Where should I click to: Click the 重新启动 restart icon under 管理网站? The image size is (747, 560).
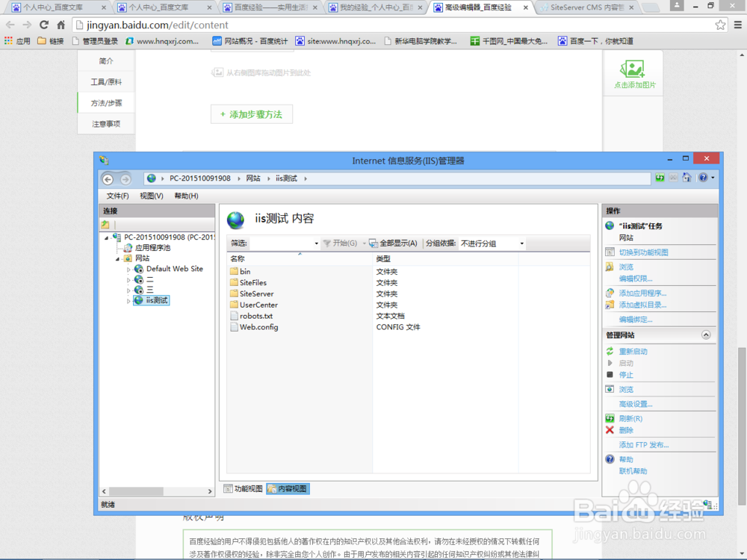pyautogui.click(x=609, y=349)
